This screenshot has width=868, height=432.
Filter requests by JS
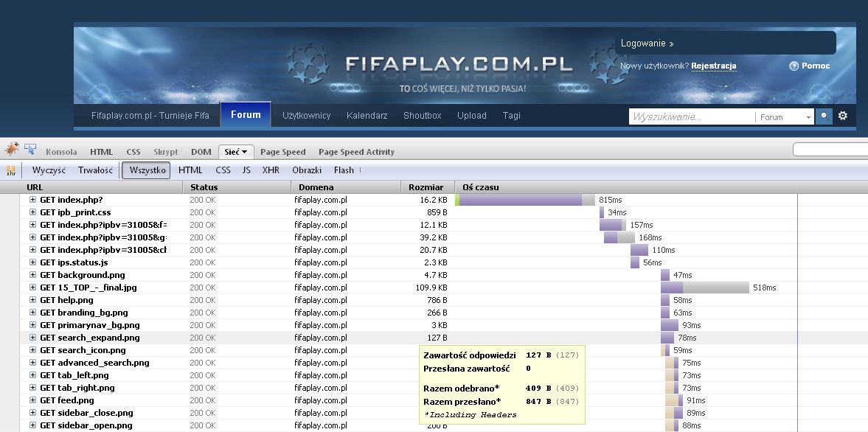(246, 170)
